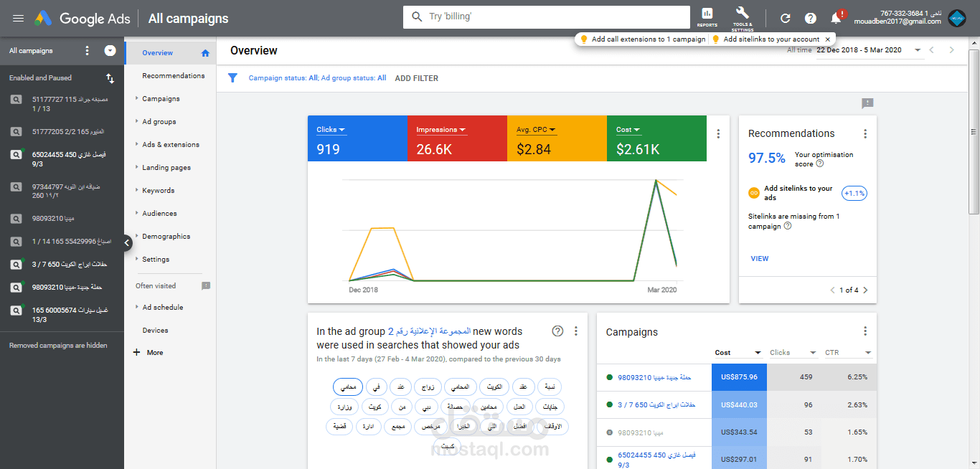This screenshot has height=469, width=980.
Task: Open Recommendations card three-dot menu
Action: pos(865,133)
